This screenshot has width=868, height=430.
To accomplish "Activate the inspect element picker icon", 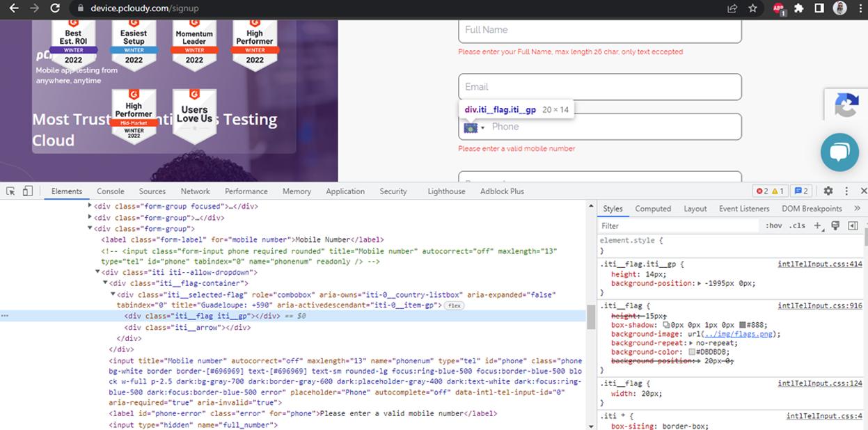I will coord(11,191).
